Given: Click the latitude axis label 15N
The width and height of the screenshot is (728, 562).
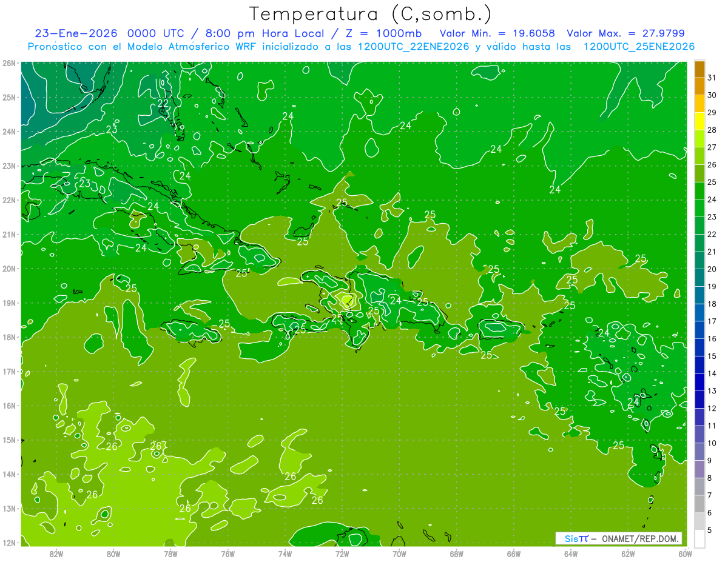Looking at the screenshot, I should click(x=8, y=440).
